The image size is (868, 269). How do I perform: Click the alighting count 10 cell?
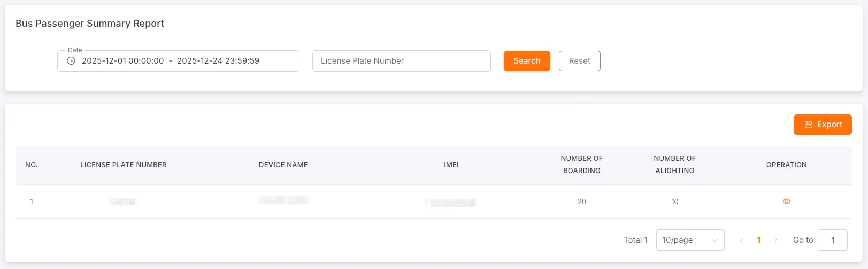pos(674,202)
